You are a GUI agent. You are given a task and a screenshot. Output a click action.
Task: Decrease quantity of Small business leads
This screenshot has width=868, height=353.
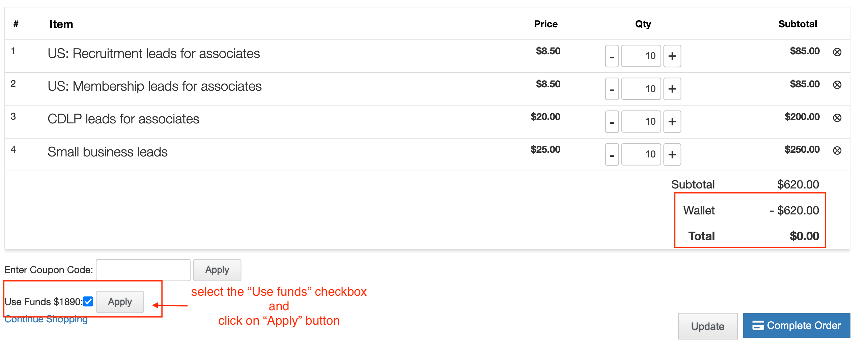(x=612, y=154)
